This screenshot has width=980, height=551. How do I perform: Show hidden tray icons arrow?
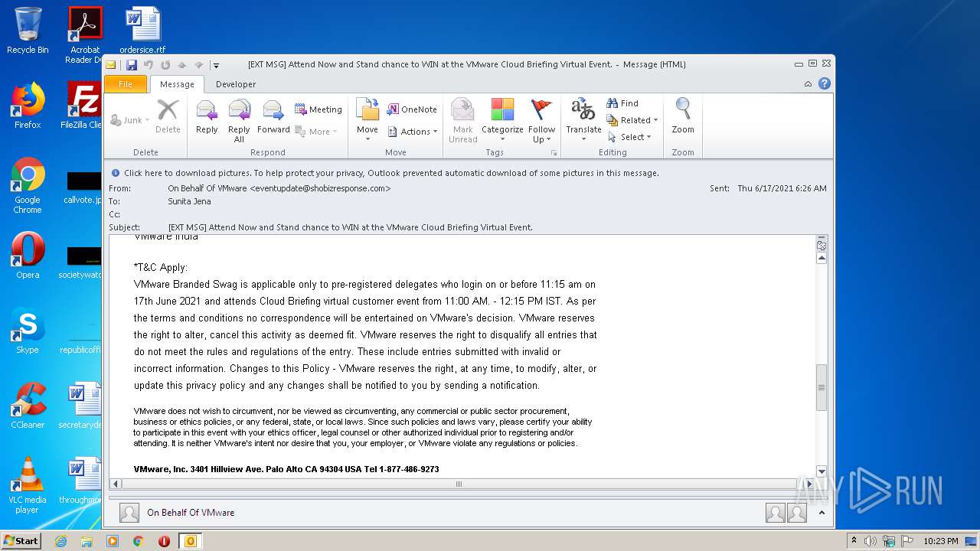(x=854, y=541)
